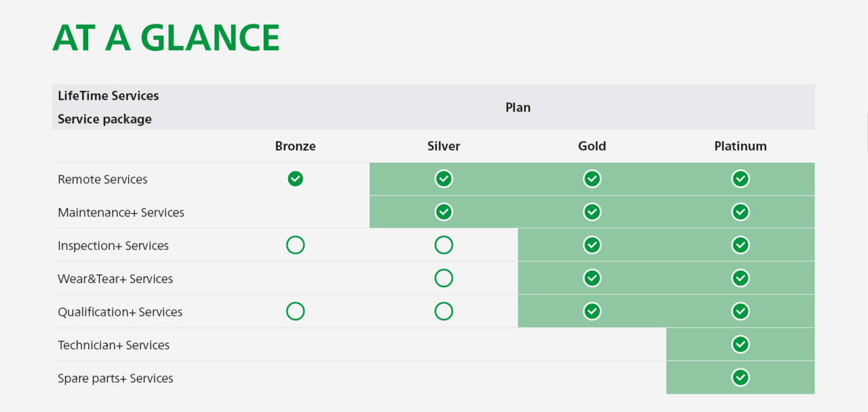Click Platinum Inspection+ Services checkmark
868x412 pixels.
pyautogui.click(x=741, y=245)
